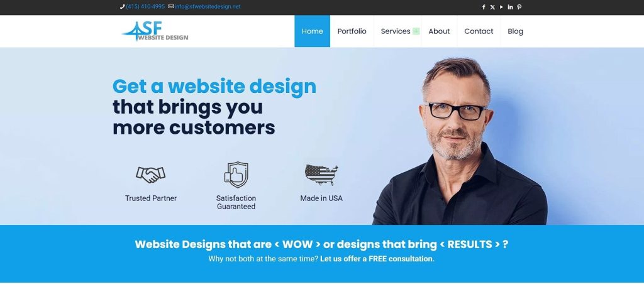Open the Contact page
The height and width of the screenshot is (287, 644).
pyautogui.click(x=479, y=31)
